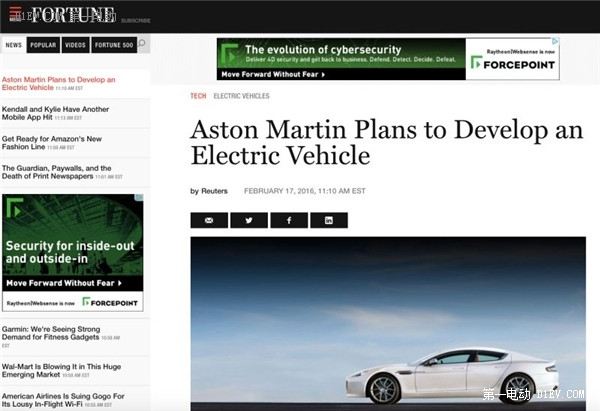Click the Aston Martin car photo
Viewport: 600px width, 411px height.
388,324
